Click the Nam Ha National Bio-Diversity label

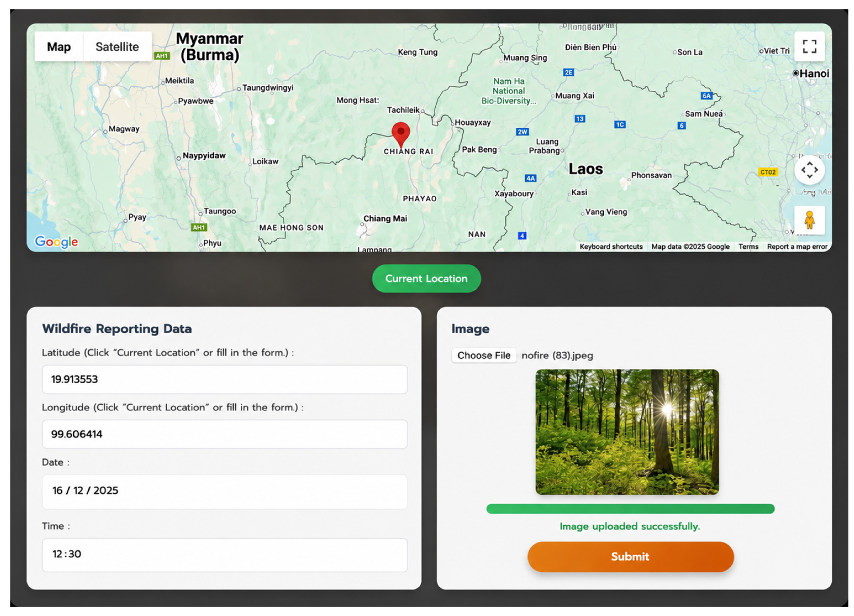[509, 91]
